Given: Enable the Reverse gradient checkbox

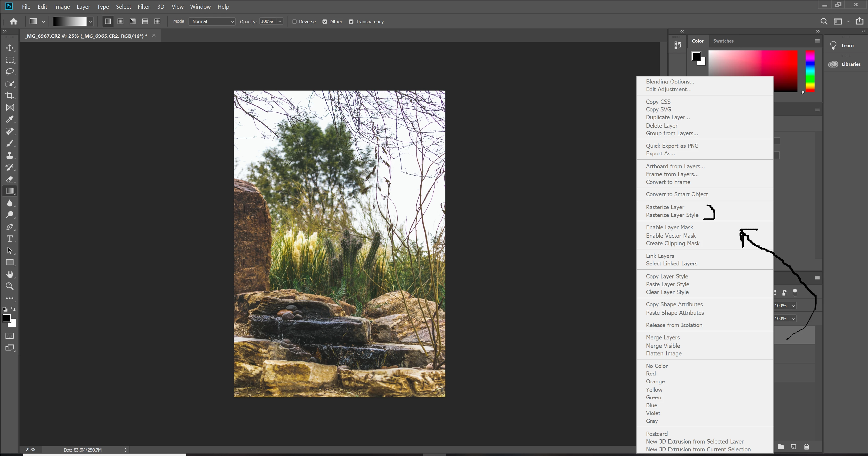Looking at the screenshot, I should [x=294, y=22].
